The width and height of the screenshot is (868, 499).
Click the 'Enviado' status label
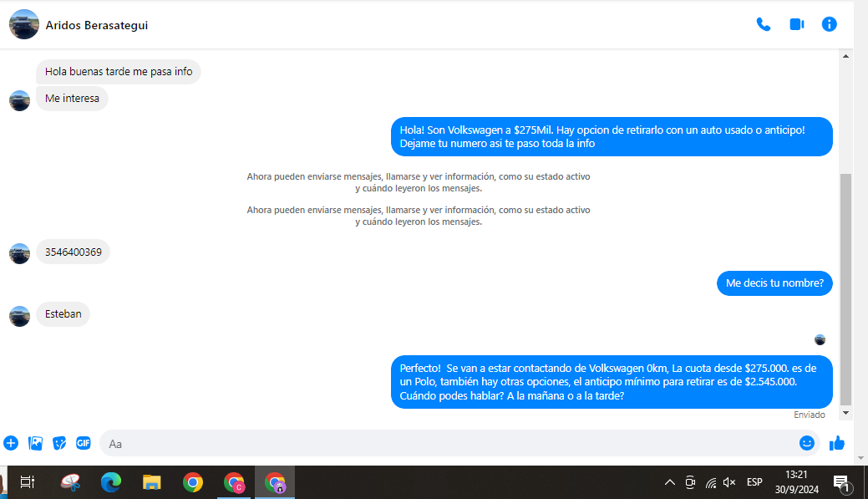click(809, 415)
